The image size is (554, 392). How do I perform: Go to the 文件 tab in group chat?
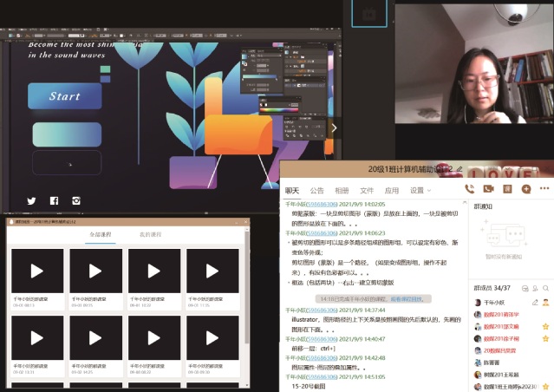tap(367, 190)
